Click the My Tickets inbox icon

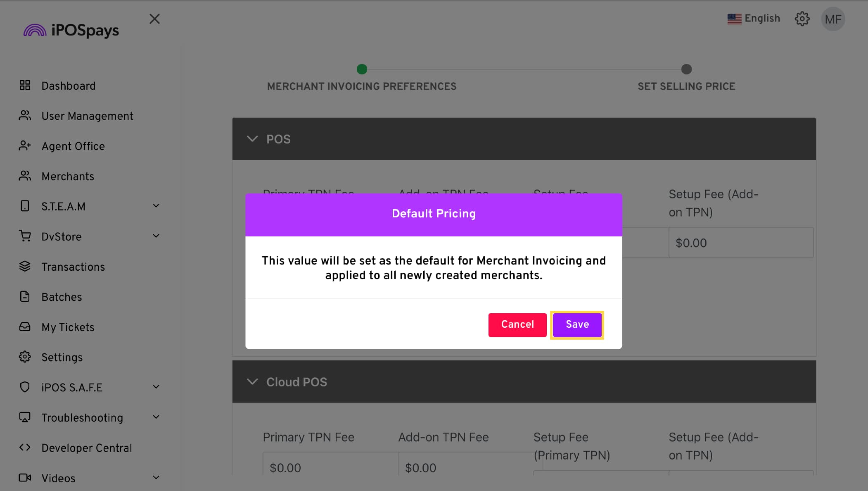click(25, 327)
